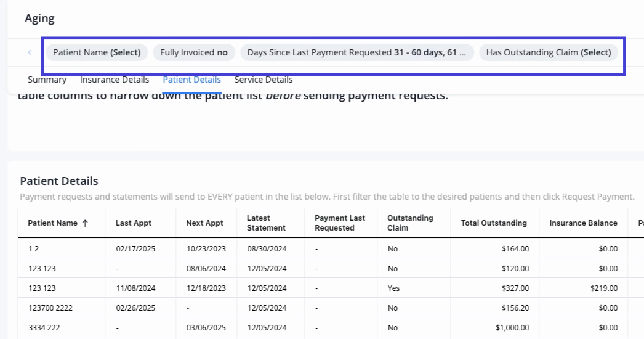Click Insurance Balance amount $219.00
The image size is (644, 339).
click(x=604, y=288)
